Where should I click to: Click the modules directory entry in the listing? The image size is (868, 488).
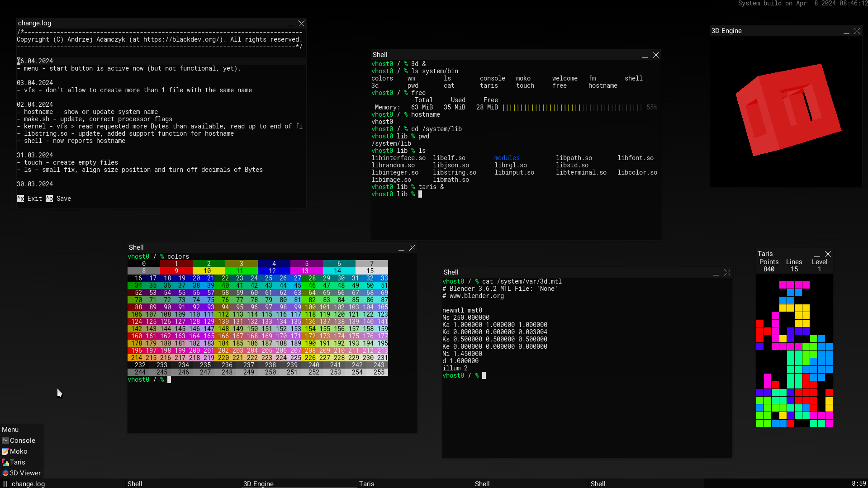click(507, 157)
